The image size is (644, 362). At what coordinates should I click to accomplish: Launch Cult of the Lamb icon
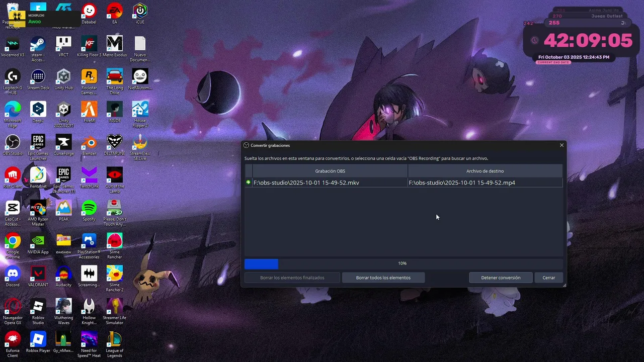click(x=115, y=180)
